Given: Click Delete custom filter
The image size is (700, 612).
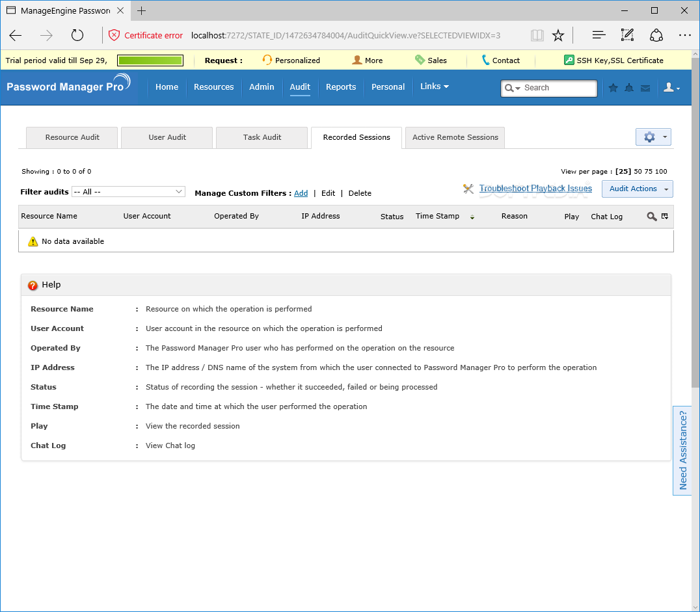Looking at the screenshot, I should [360, 193].
